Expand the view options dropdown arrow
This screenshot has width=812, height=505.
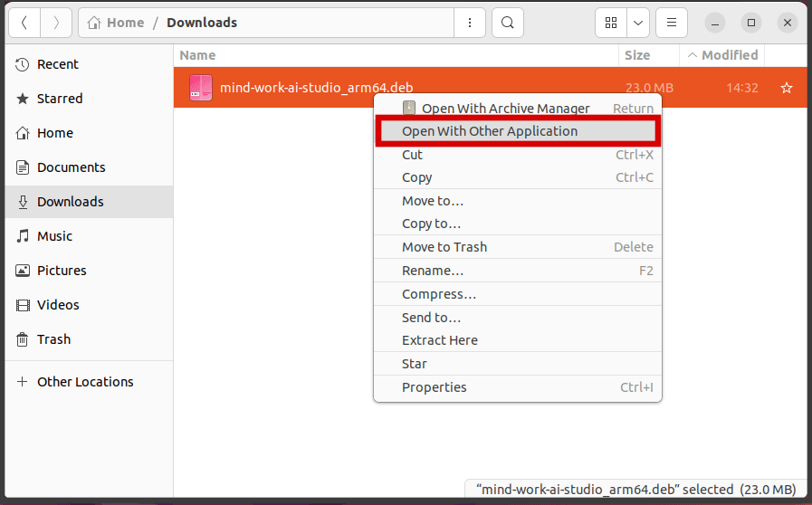pyautogui.click(x=638, y=23)
